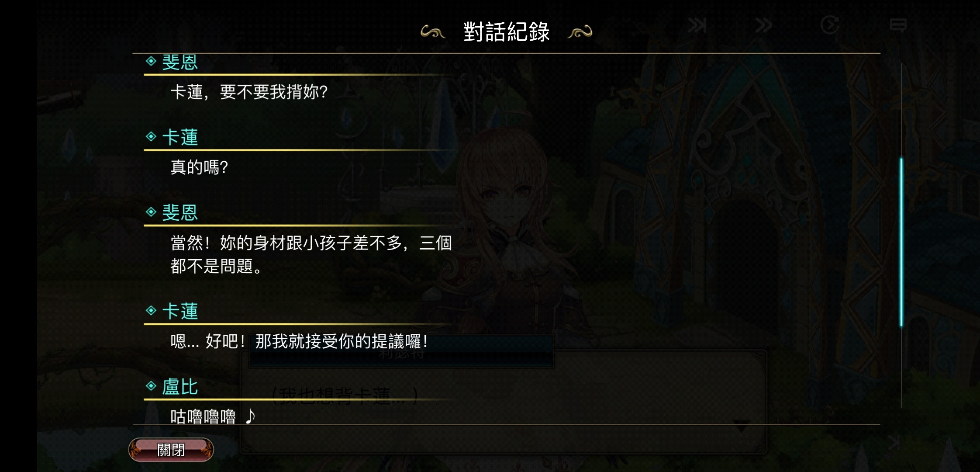Toggle the auto-play circular arrow icon
980x472 pixels.
pyautogui.click(x=830, y=25)
